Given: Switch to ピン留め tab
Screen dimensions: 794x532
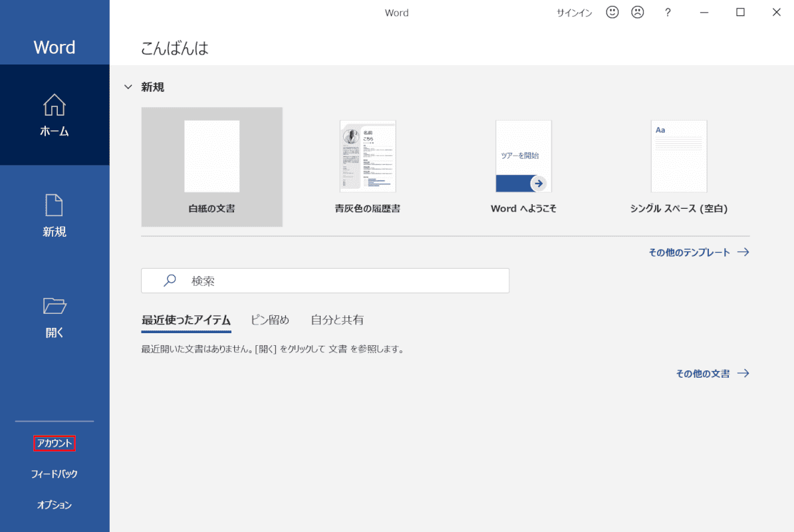Looking at the screenshot, I should (270, 320).
